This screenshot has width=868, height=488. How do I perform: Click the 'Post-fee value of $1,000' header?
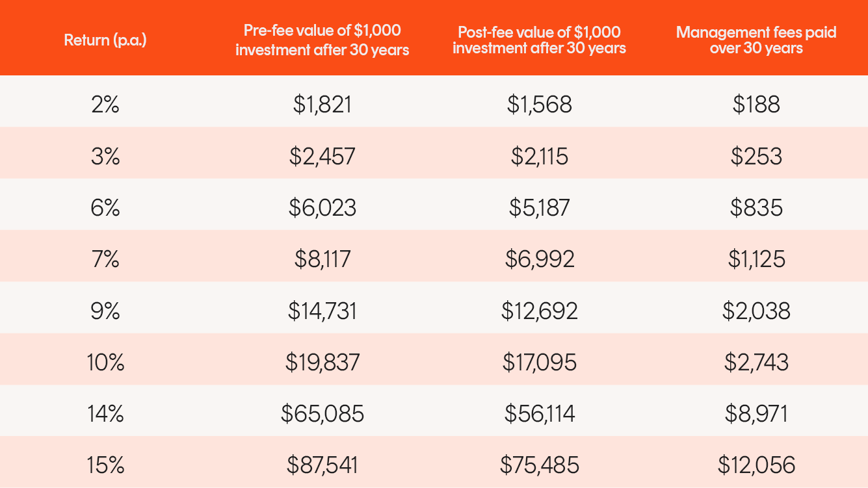[x=540, y=40]
